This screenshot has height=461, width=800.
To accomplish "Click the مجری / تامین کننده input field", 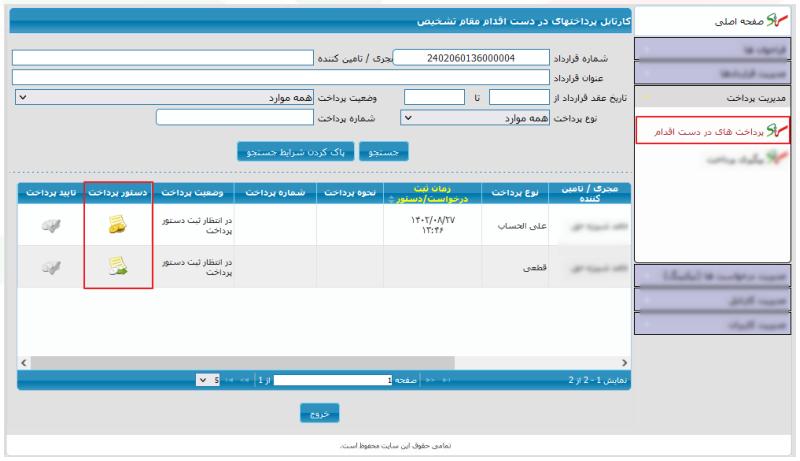I will click(x=163, y=58).
